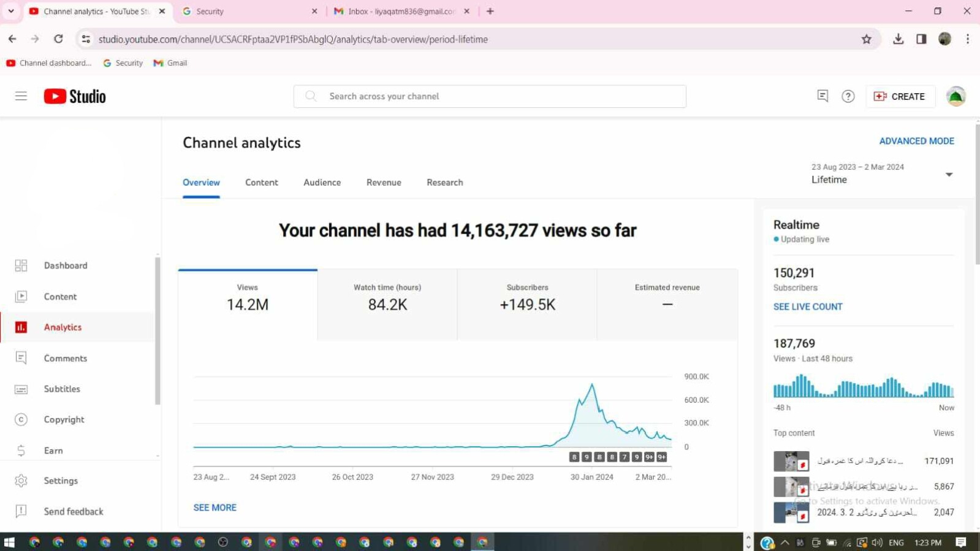
Task: Open the Earn section in sidebar
Action: point(53,450)
